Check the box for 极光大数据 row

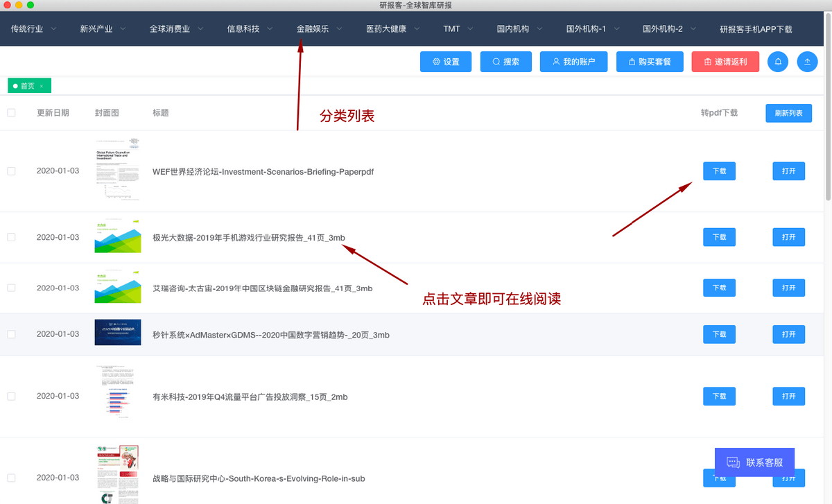(11, 237)
